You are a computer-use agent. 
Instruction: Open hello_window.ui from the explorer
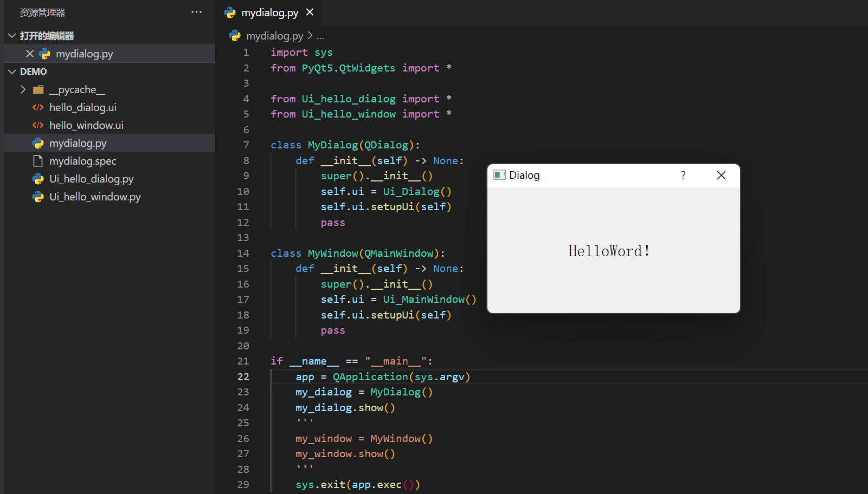click(86, 125)
